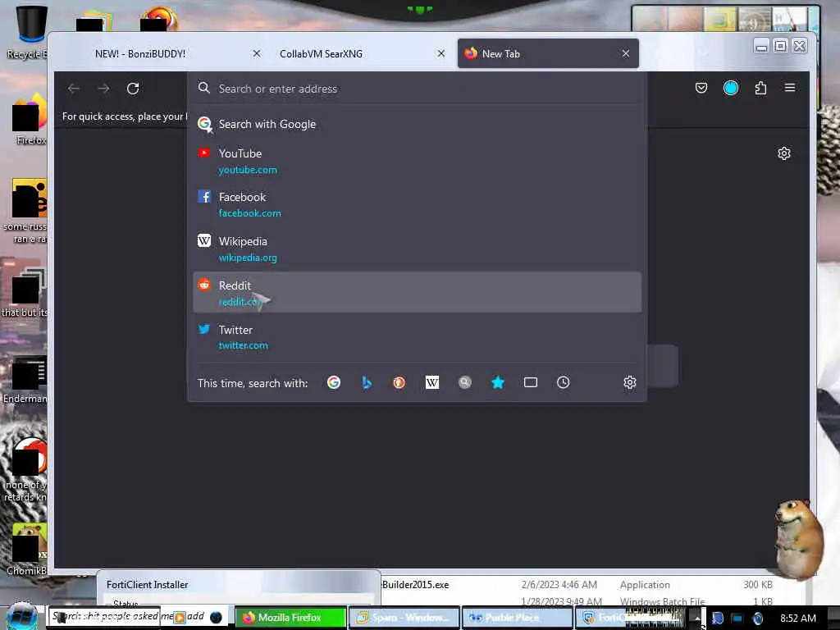Search history using the clock icon
Image resolution: width=840 pixels, height=630 pixels.
563,382
